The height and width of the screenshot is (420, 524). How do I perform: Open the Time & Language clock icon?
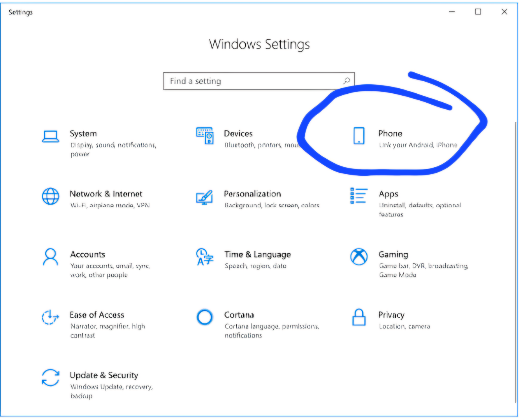click(205, 257)
